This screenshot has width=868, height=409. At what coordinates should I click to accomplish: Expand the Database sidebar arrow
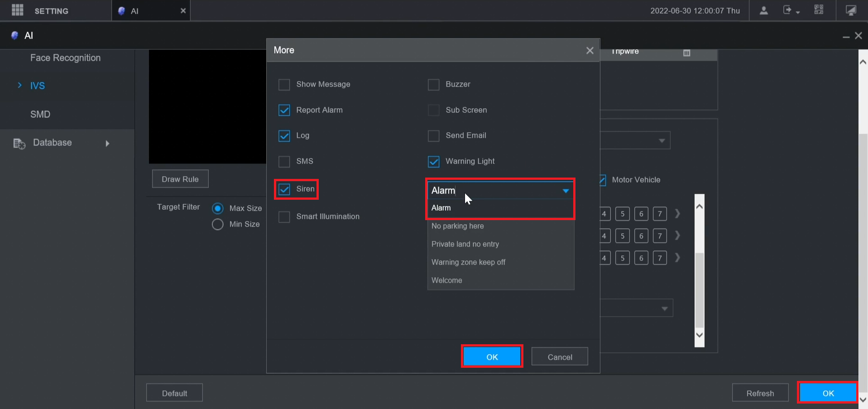pyautogui.click(x=107, y=144)
